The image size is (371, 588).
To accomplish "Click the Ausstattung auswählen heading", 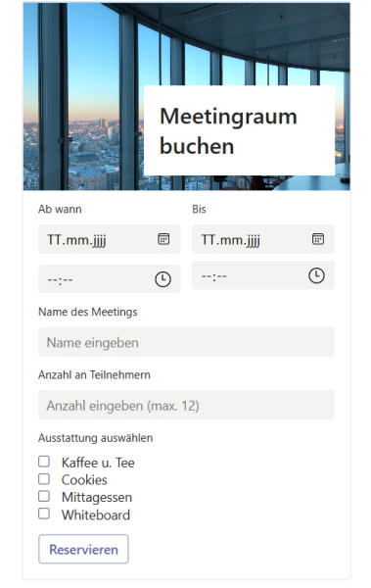I will click(95, 438).
